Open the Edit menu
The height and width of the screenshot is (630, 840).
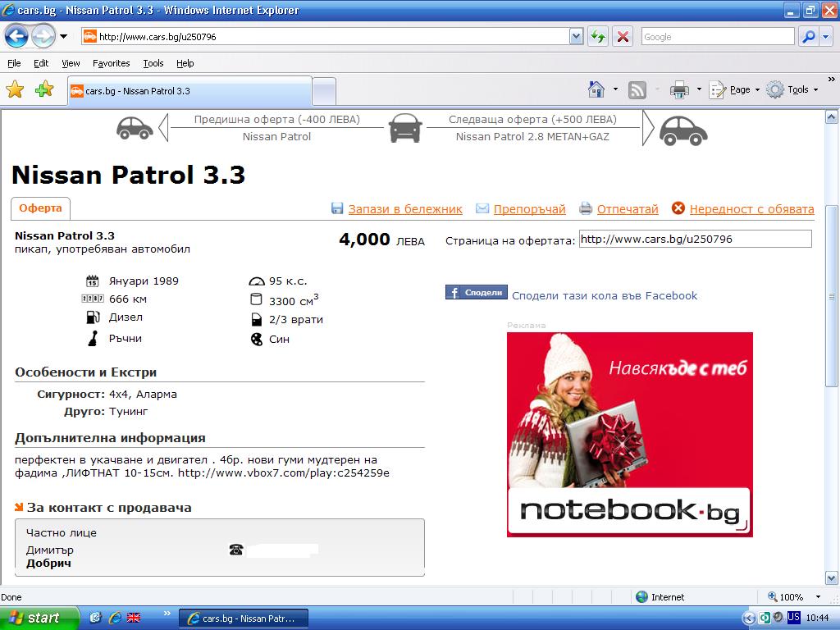click(x=41, y=63)
